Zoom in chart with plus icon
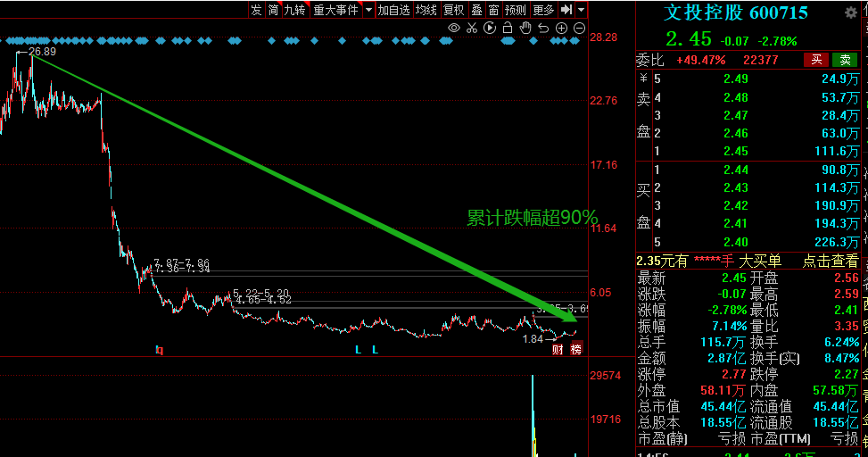 click(x=561, y=28)
